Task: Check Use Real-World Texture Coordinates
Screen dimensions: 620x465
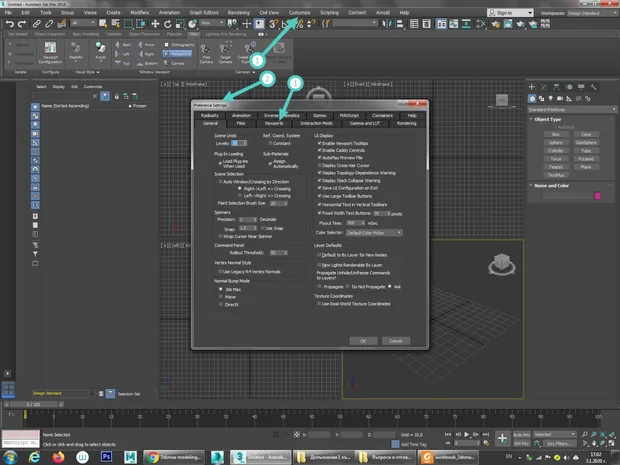Action: coord(318,304)
